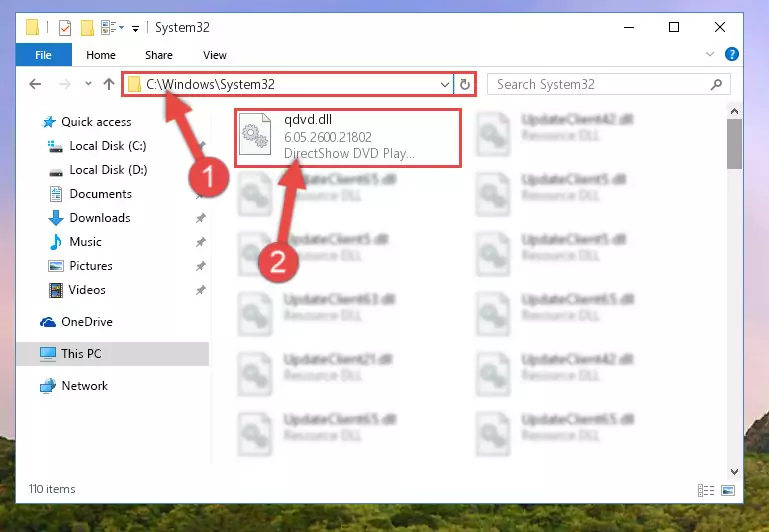Open Local Disk (C:) in sidebar
The height and width of the screenshot is (532, 769).
tap(107, 146)
